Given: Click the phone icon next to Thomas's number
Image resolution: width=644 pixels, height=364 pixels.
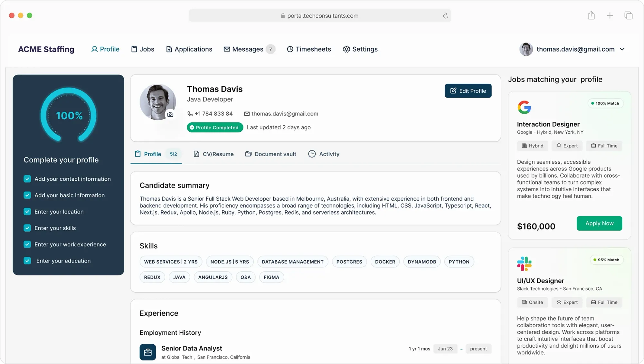Looking at the screenshot, I should [190, 114].
